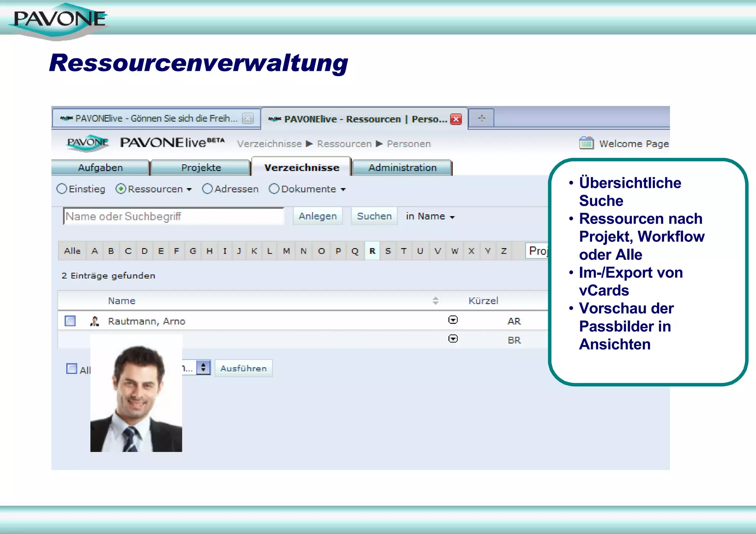Open the Administration tab
This screenshot has height=534, width=756.
402,168
